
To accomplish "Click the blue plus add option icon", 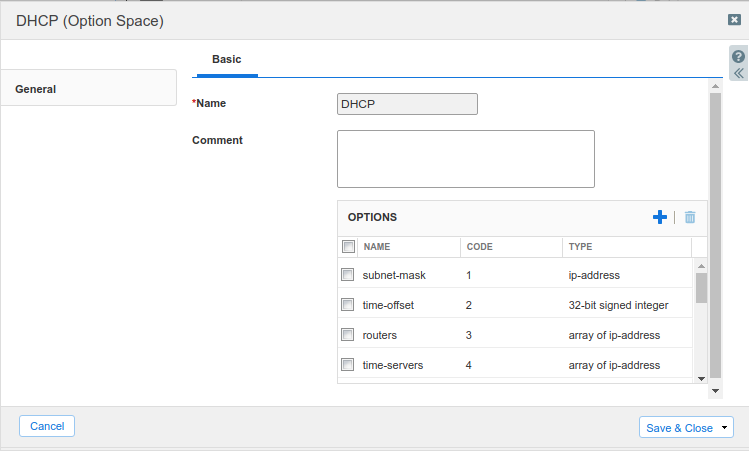I will (659, 217).
